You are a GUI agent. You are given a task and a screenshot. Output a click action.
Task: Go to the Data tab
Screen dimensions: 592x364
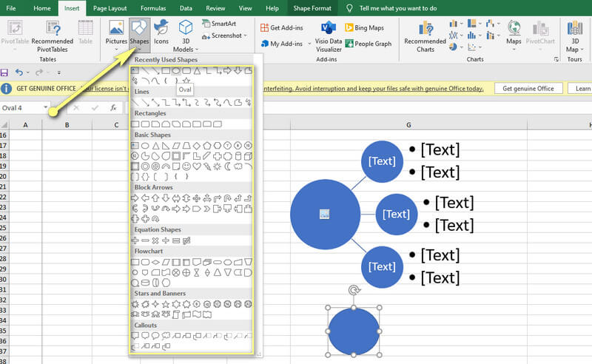[186, 8]
